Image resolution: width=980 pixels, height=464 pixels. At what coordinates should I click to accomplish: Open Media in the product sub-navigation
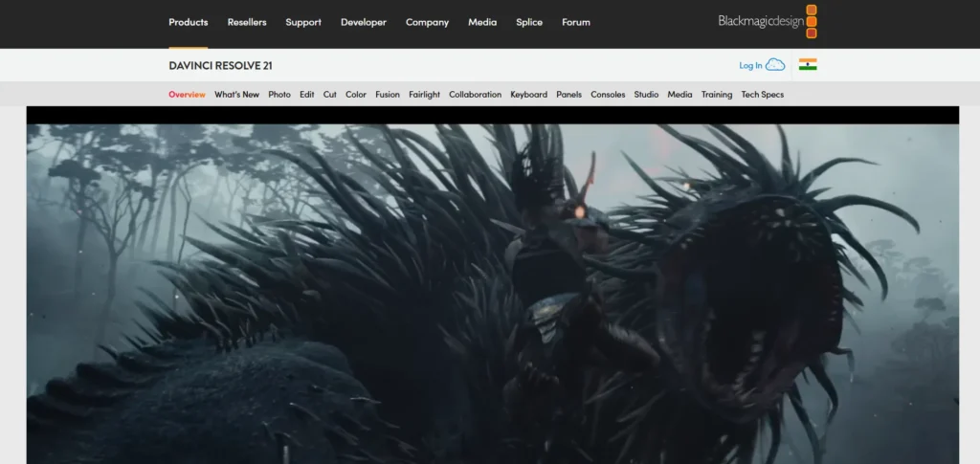(680, 95)
